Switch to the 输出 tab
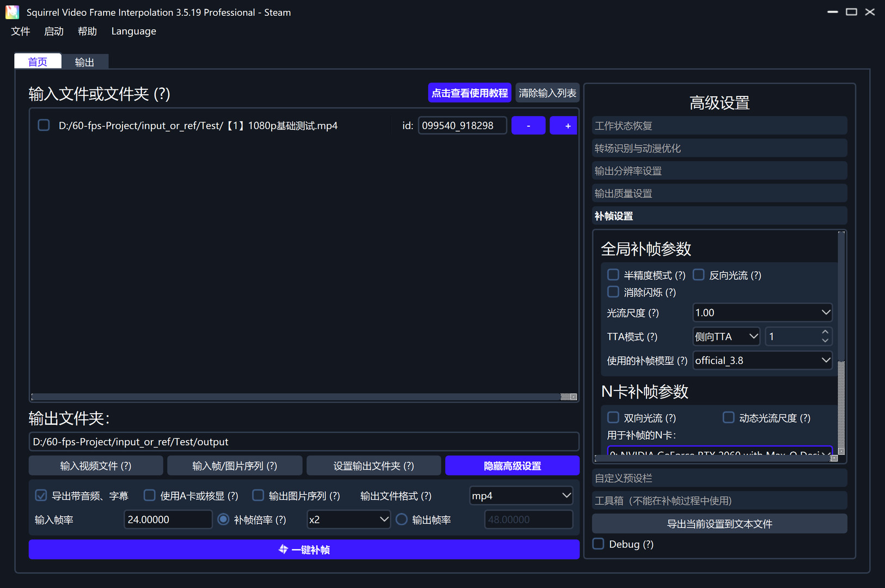The width and height of the screenshot is (885, 588). click(84, 62)
